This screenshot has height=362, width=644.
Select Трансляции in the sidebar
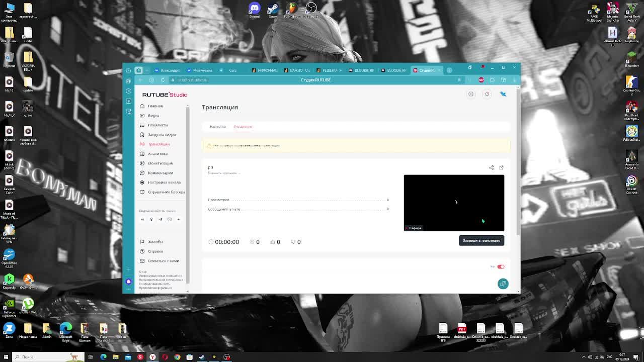(158, 144)
